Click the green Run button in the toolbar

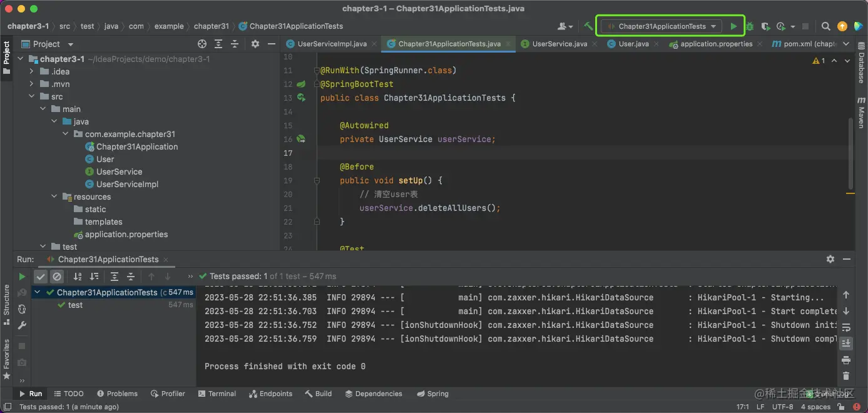point(733,26)
